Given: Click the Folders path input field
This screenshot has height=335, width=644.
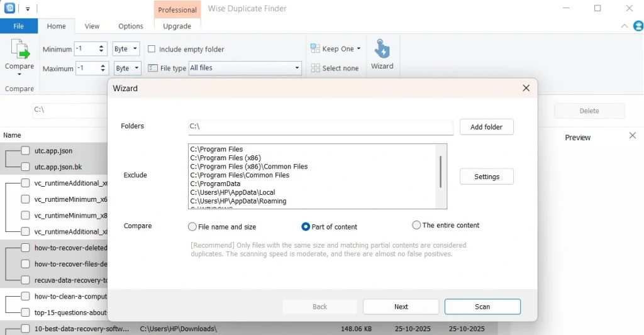Looking at the screenshot, I should coord(321,126).
